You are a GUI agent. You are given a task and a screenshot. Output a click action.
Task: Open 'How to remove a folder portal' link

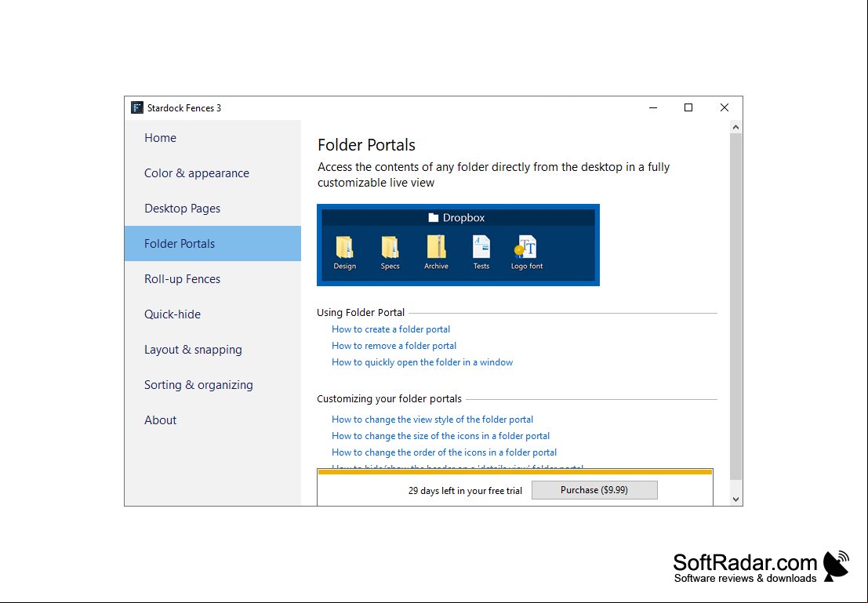[x=394, y=346]
